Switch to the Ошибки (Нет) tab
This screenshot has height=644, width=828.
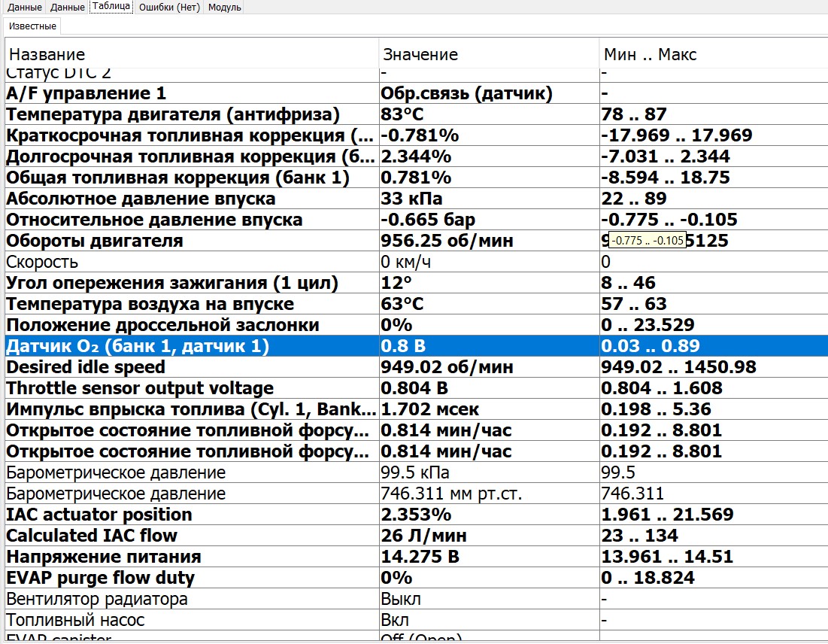(x=169, y=8)
